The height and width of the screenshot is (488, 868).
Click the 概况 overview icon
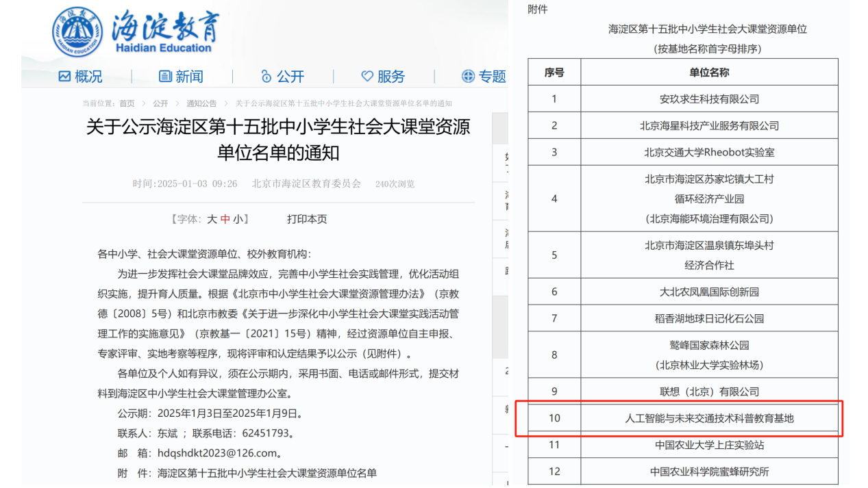(64, 76)
